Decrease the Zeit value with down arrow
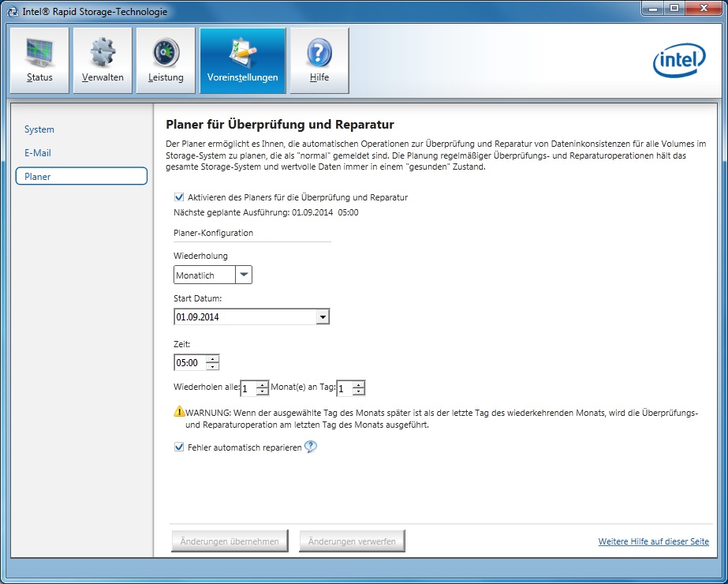The image size is (728, 584). click(x=212, y=366)
